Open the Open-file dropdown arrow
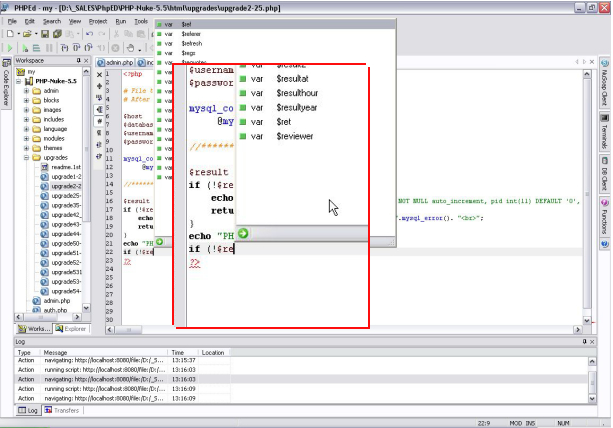This screenshot has width=613, height=428. (36, 34)
